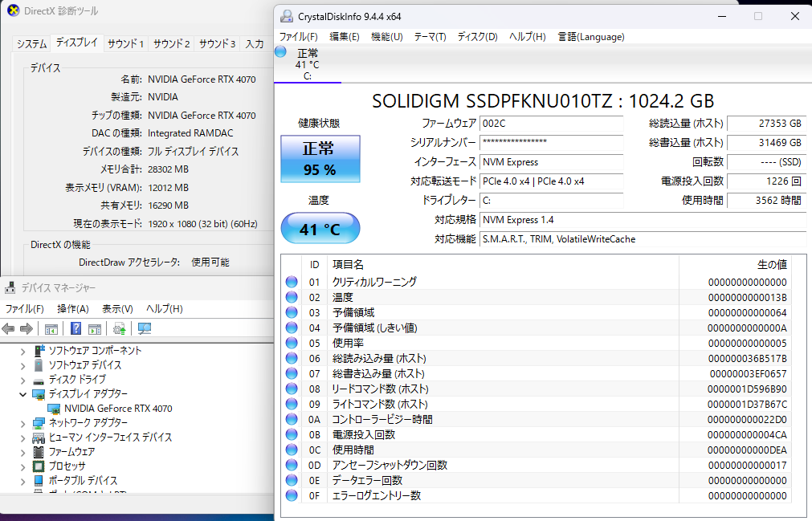Viewport: 812px width, 521px height.
Task: Open Device Manager 表示(V) menu
Action: tap(117, 309)
